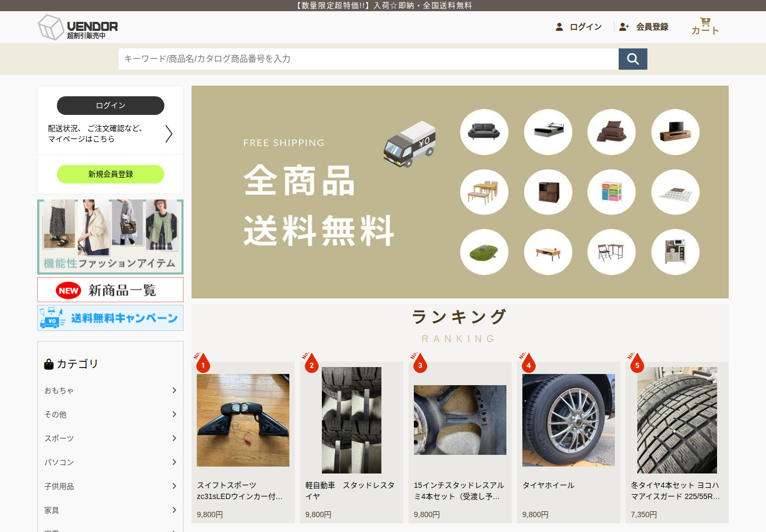Expand the 家具 category
Image resolution: width=766 pixels, height=532 pixels.
[111, 510]
